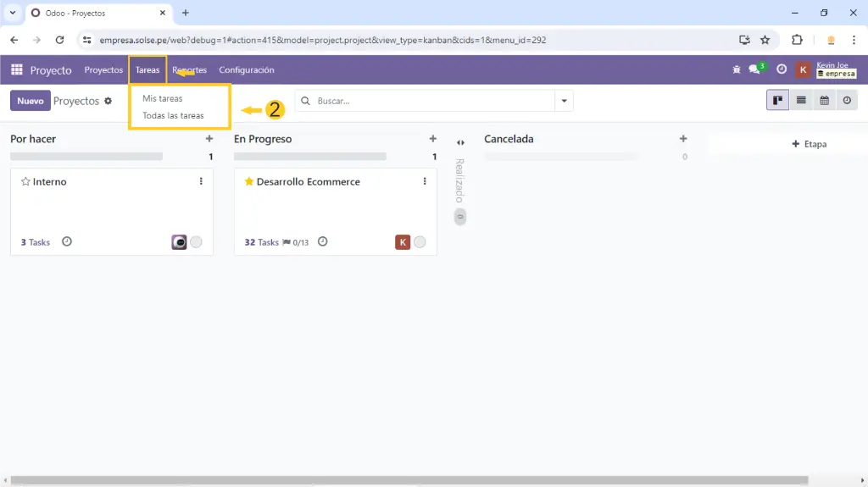Open the debug bug icon menu
868x487 pixels.
pos(736,70)
